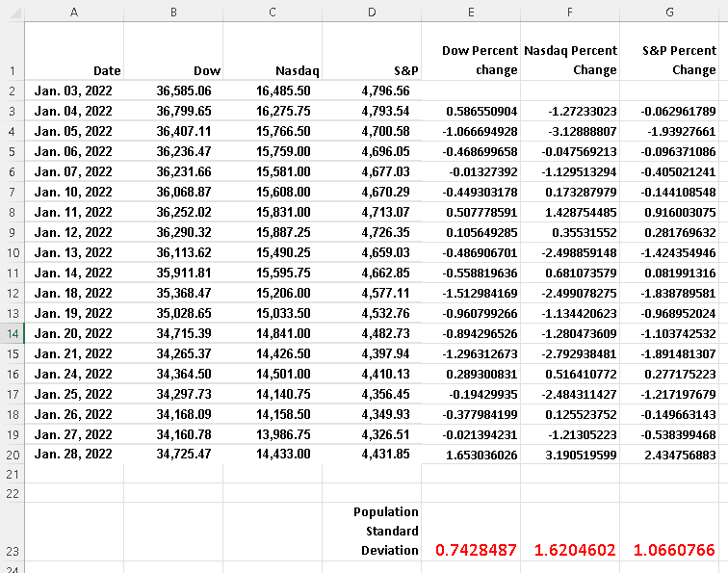Select column D header
This screenshot has width=728, height=573.
coord(372,12)
